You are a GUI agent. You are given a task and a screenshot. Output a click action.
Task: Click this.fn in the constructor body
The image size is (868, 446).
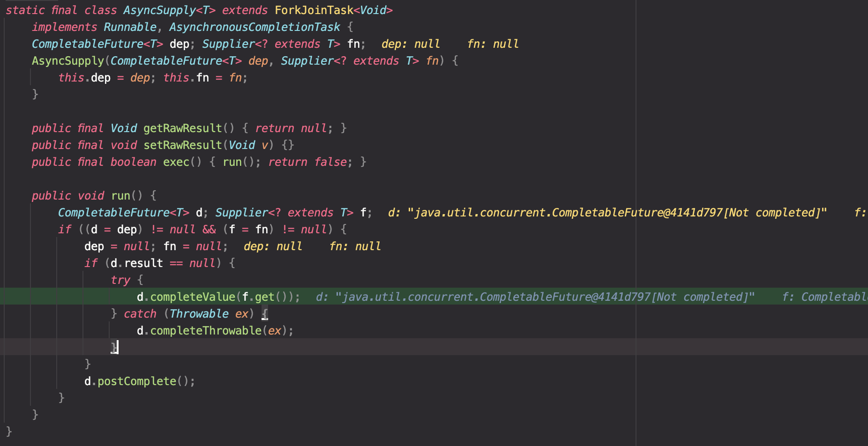point(186,78)
